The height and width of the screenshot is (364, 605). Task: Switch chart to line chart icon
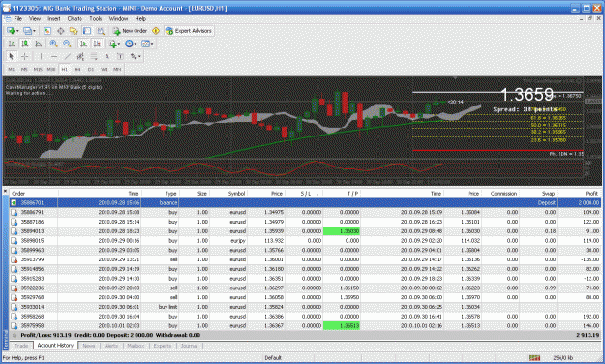38,44
